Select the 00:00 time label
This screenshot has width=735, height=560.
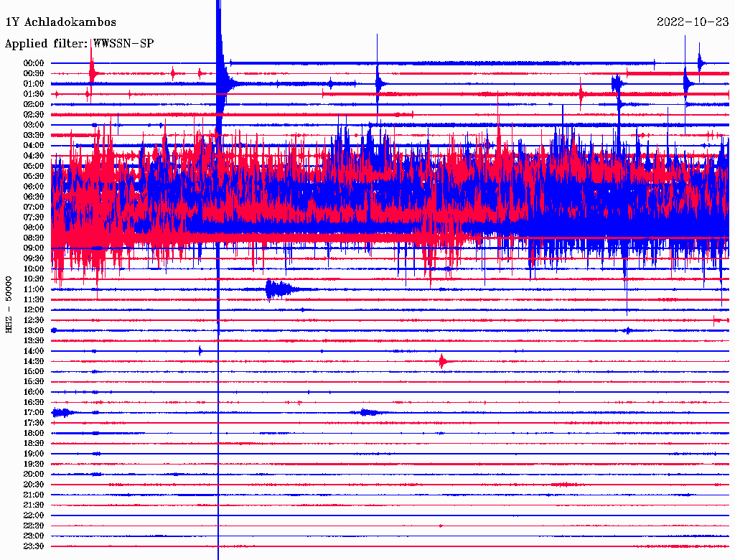[x=34, y=63]
